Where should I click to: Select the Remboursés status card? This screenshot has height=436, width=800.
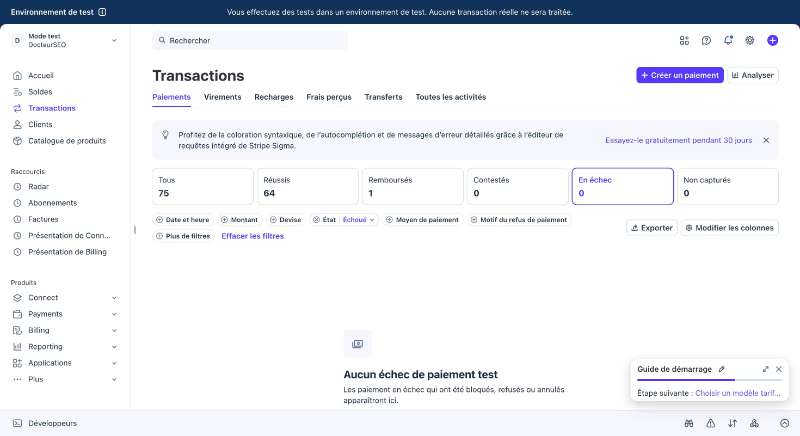[413, 187]
